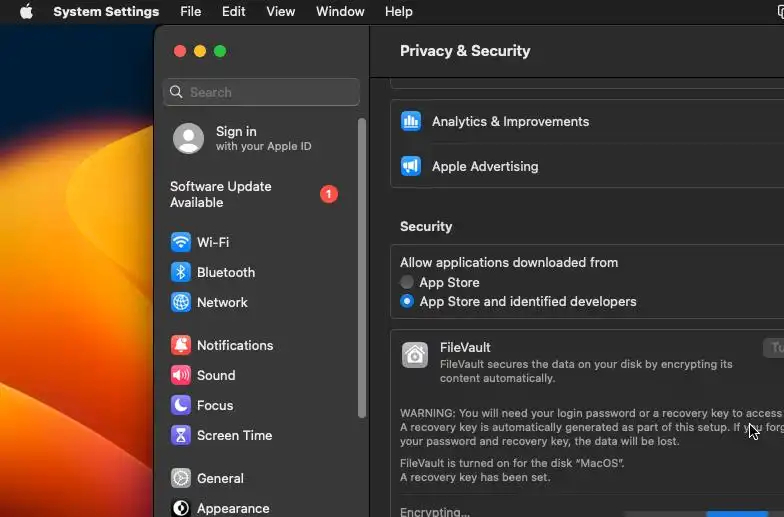Screen dimensions: 784x517
Task: Select the App Store radio button
Action: coord(407,283)
